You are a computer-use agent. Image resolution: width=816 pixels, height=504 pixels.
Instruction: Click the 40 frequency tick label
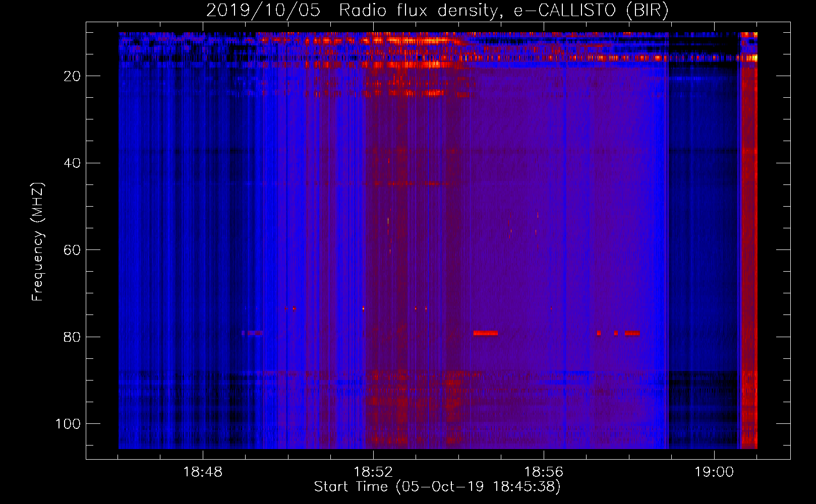[73, 163]
